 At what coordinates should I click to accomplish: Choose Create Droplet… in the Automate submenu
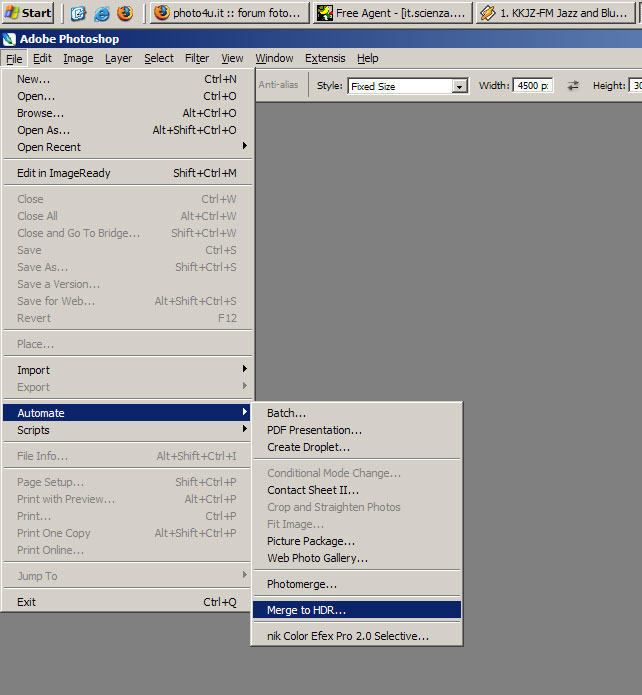pyautogui.click(x=357, y=447)
